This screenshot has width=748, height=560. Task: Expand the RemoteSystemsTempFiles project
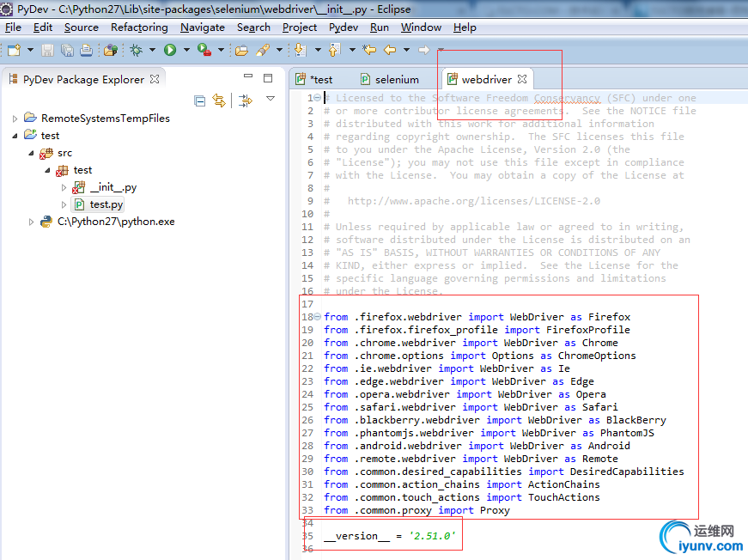(15, 119)
